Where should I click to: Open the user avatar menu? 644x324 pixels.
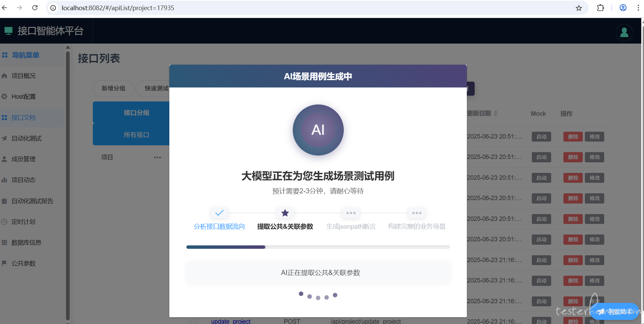pos(624,33)
